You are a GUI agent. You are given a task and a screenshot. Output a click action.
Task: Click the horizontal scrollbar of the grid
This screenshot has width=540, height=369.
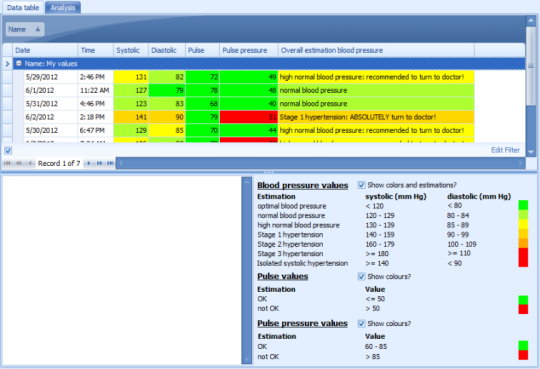pyautogui.click(x=320, y=163)
